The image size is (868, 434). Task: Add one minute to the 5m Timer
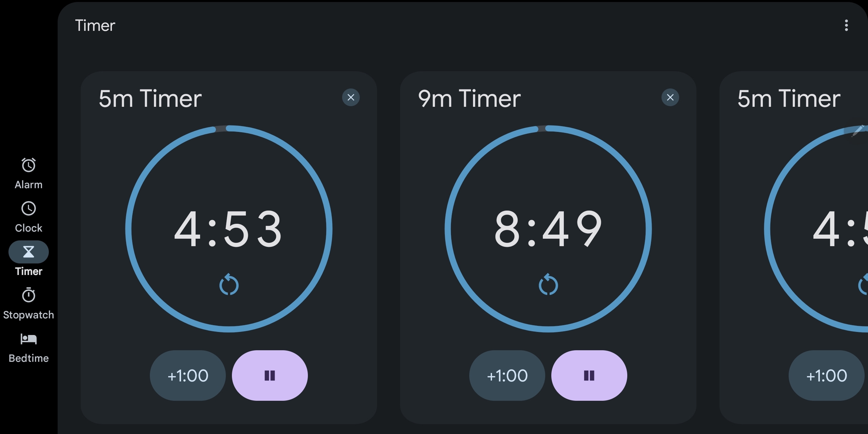click(187, 375)
